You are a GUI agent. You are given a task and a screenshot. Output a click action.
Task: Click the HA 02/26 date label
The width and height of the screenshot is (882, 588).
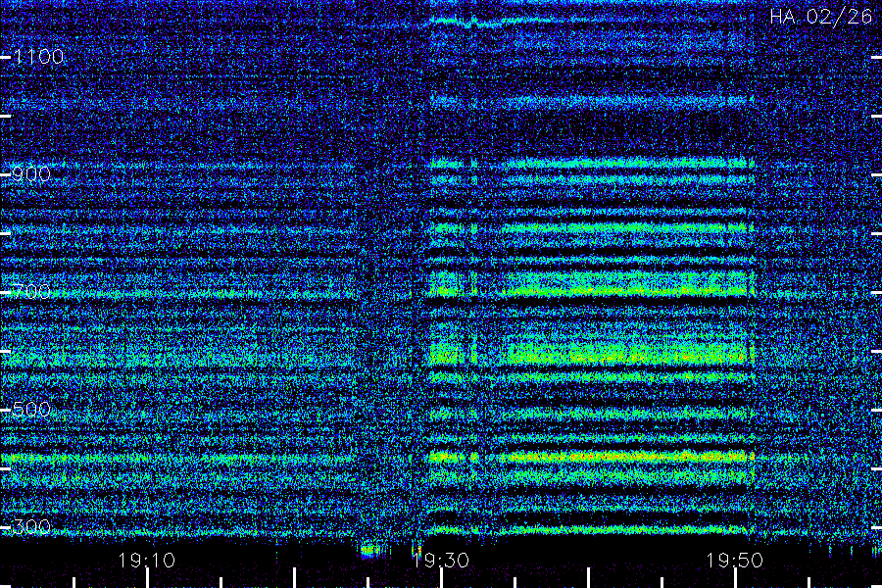(x=821, y=17)
